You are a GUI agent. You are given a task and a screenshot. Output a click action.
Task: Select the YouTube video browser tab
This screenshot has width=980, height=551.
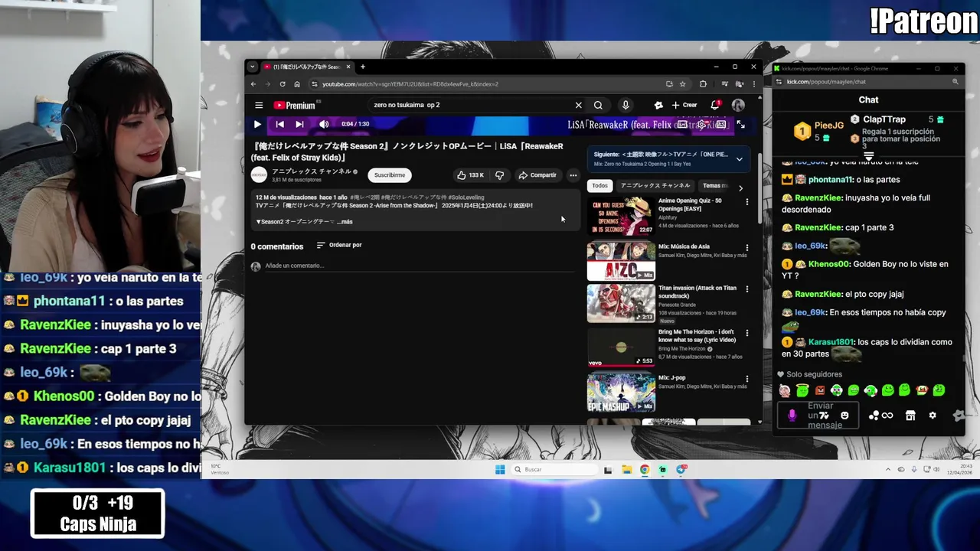coord(306,67)
